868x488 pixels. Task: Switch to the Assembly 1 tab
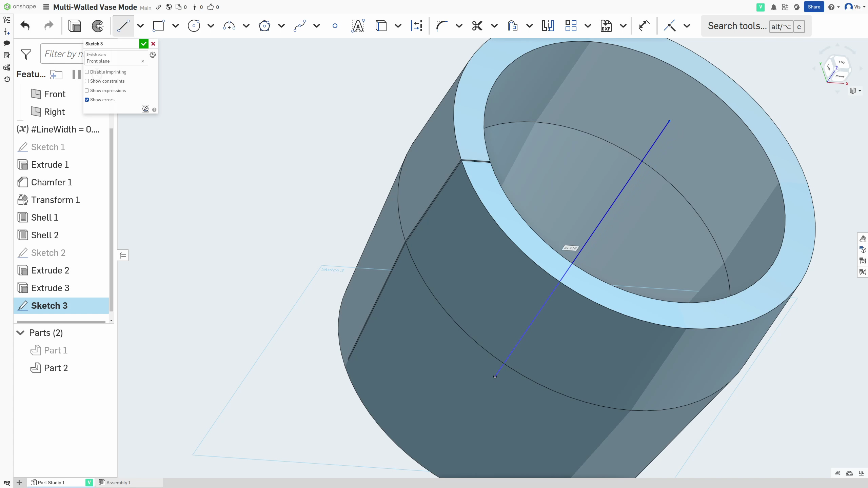pyautogui.click(x=118, y=483)
